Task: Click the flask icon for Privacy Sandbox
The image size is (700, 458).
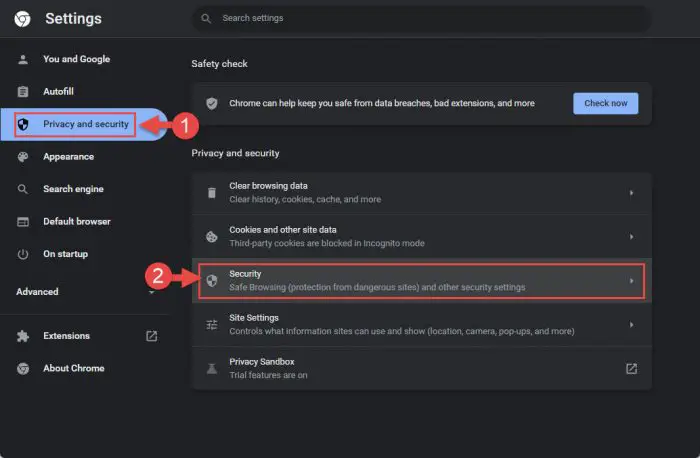Action: point(212,369)
